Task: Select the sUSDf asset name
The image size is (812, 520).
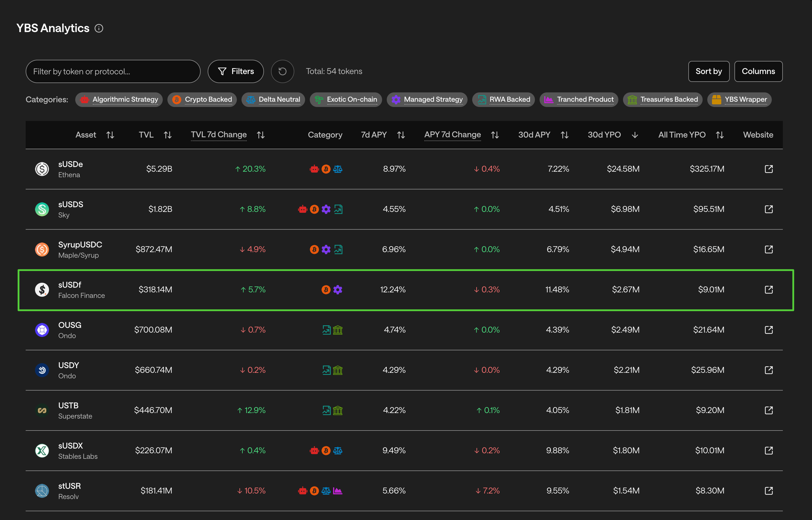Action: click(70, 285)
